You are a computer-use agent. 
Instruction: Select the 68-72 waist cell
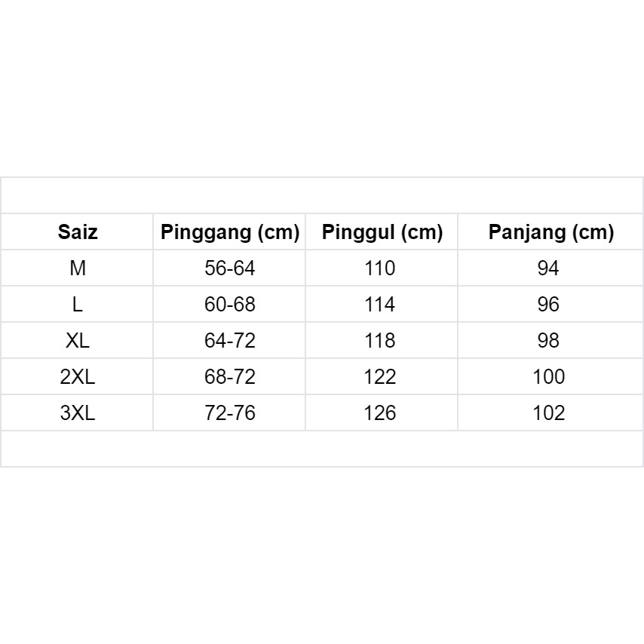pos(230,377)
